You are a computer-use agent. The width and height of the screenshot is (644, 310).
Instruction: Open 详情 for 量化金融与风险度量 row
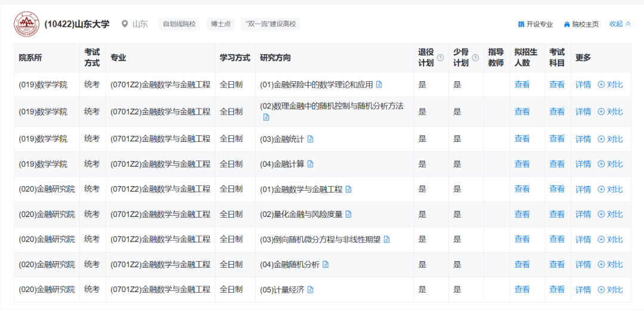(x=583, y=215)
